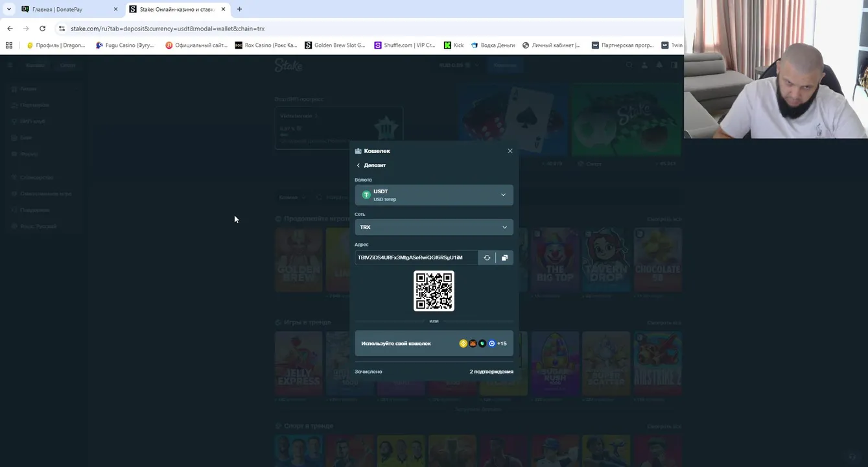View site information icon in address bar
This screenshot has width=868, height=467.
[x=62, y=29]
